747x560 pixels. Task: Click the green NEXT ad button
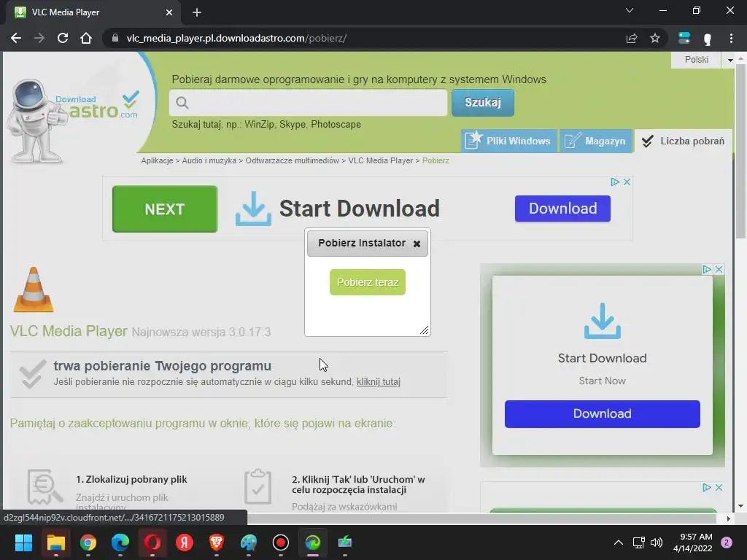point(165,209)
